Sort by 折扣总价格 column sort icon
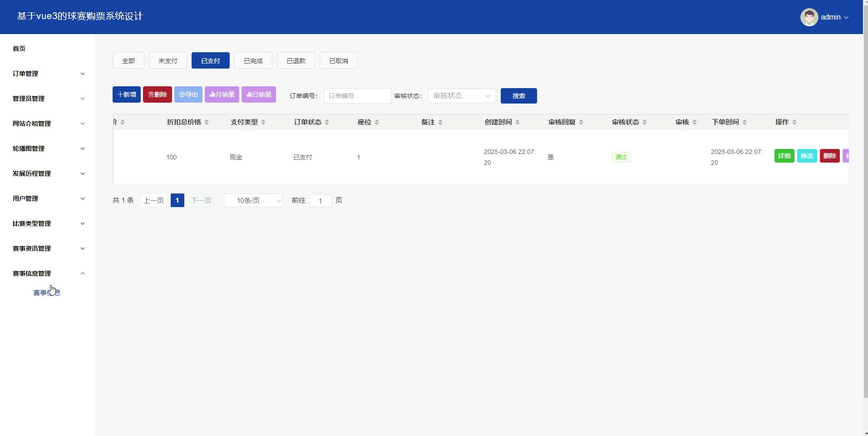This screenshot has width=868, height=436. click(207, 122)
